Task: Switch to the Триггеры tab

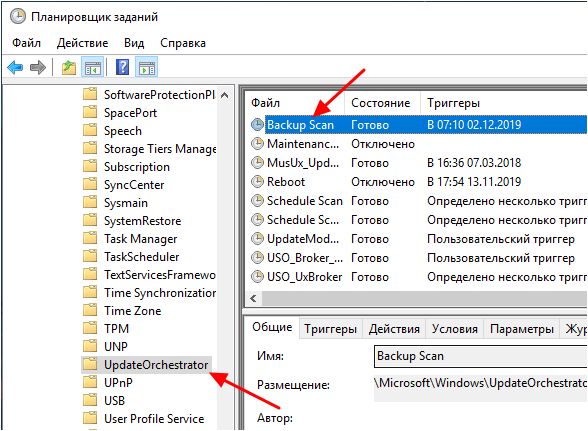Action: tap(330, 329)
